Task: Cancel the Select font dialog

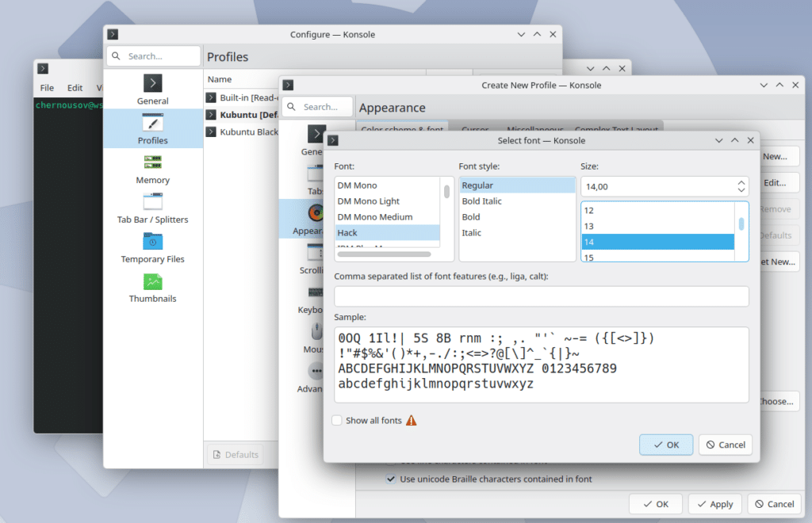Action: 726,445
